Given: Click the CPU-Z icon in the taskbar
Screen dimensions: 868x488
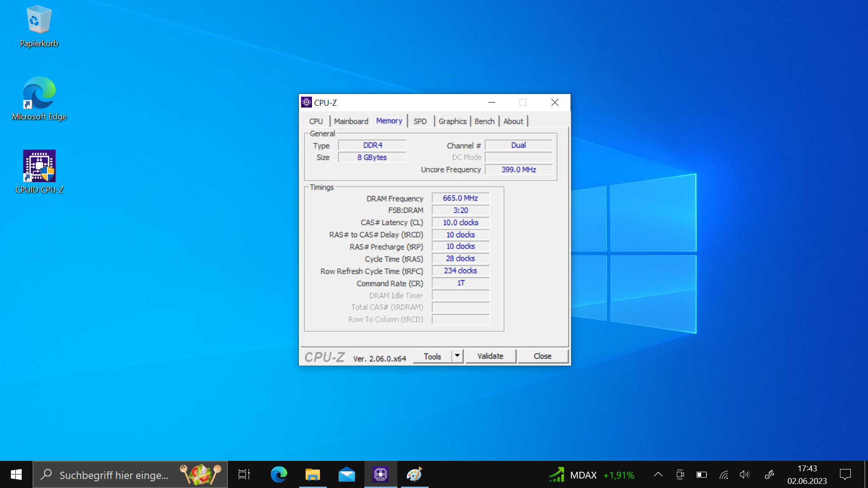Looking at the screenshot, I should pos(381,474).
